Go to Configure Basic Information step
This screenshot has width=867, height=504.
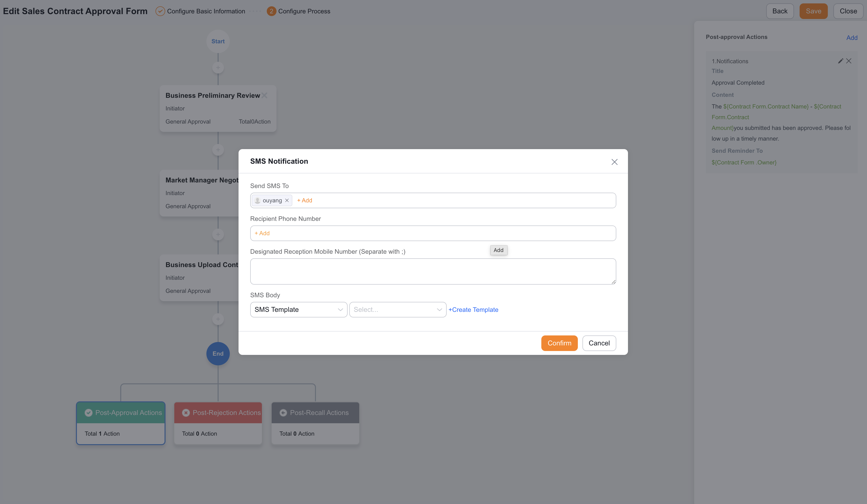pyautogui.click(x=200, y=11)
